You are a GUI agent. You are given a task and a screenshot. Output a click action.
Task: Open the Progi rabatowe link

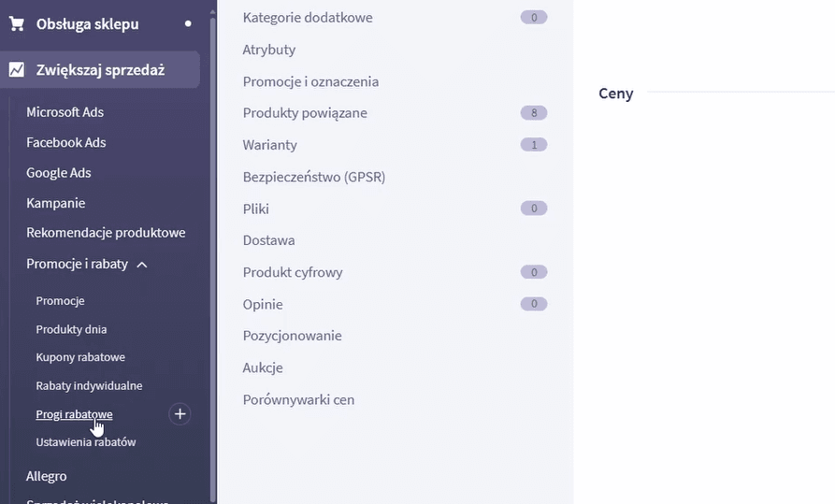pyautogui.click(x=74, y=414)
